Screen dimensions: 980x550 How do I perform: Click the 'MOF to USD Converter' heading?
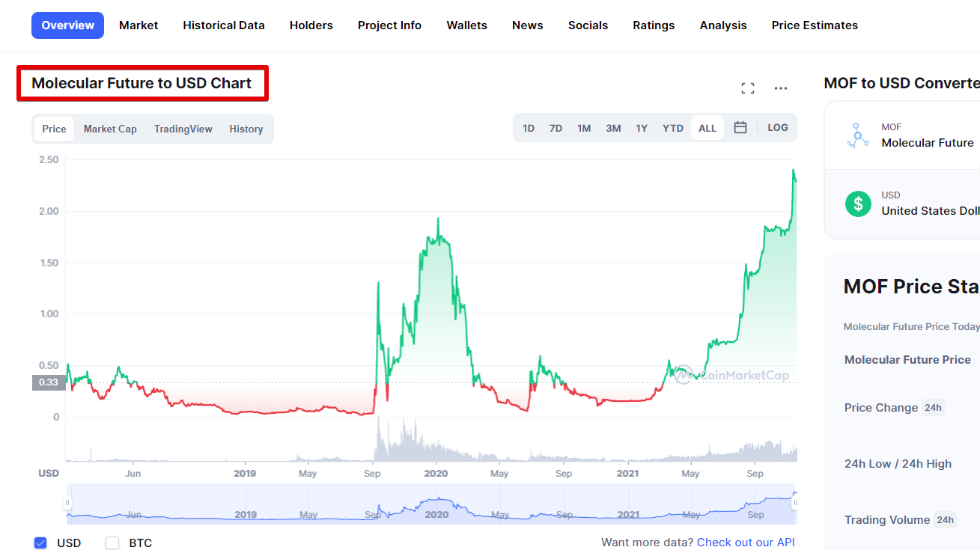click(901, 83)
